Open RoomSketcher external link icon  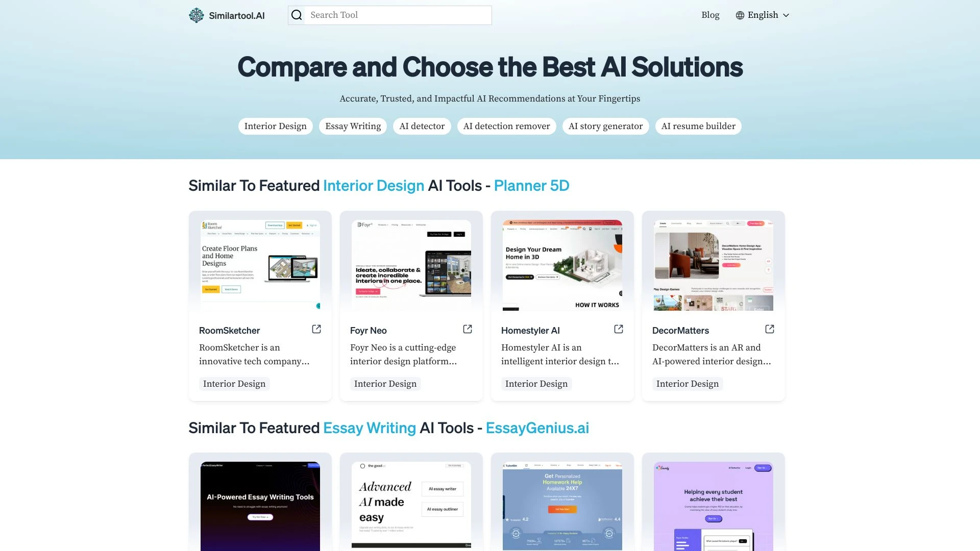(x=315, y=329)
